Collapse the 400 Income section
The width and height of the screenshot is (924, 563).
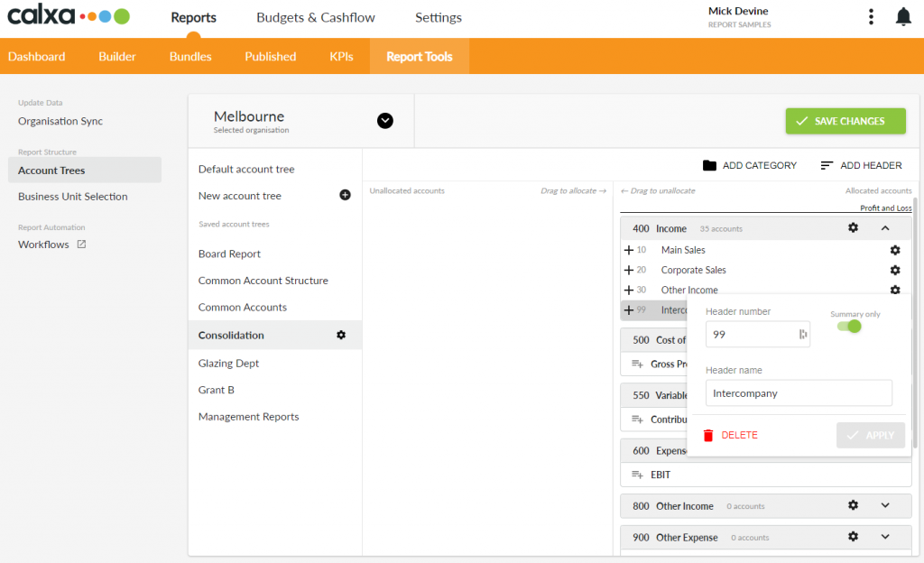click(x=885, y=228)
